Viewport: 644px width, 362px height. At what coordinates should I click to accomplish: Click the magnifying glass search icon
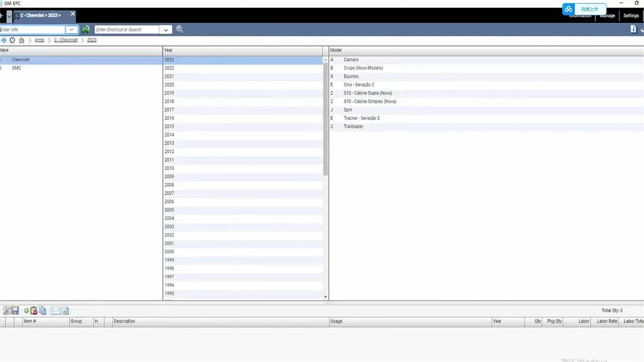click(x=180, y=29)
